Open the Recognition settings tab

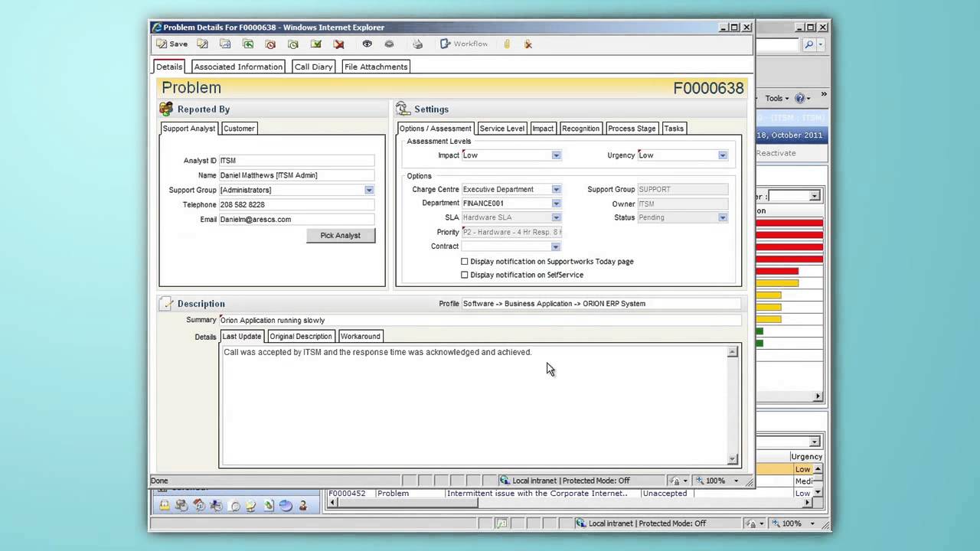tap(580, 129)
